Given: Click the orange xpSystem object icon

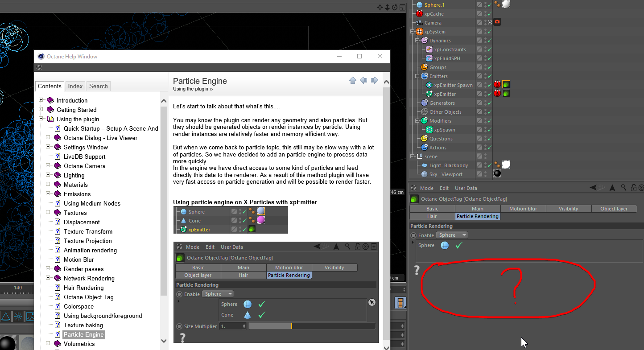Looking at the screenshot, I should tap(419, 32).
